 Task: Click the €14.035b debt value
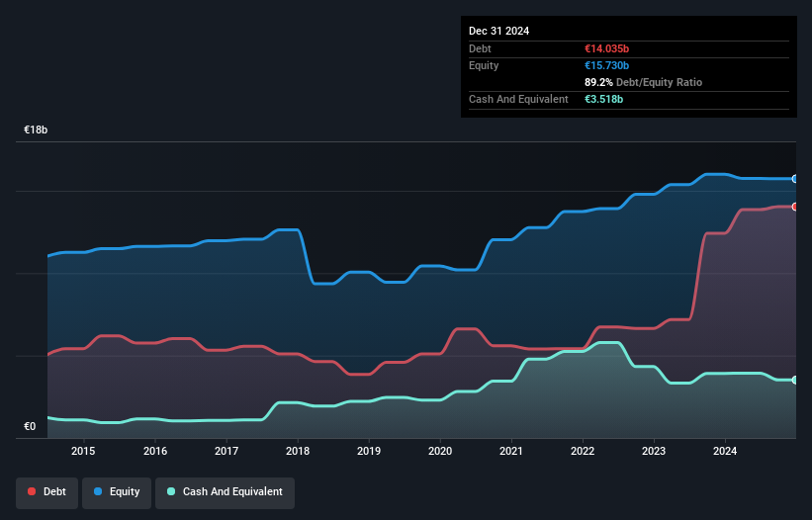pos(606,48)
